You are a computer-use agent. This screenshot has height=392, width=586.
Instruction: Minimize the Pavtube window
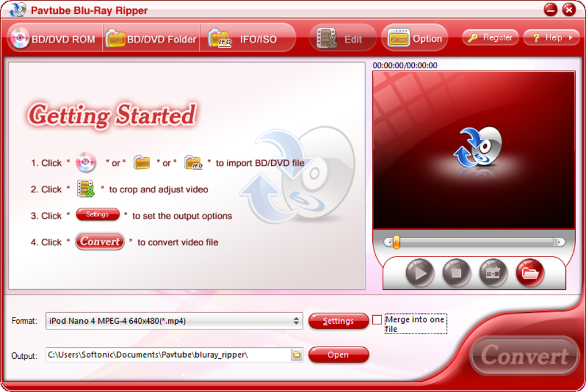tap(550, 10)
